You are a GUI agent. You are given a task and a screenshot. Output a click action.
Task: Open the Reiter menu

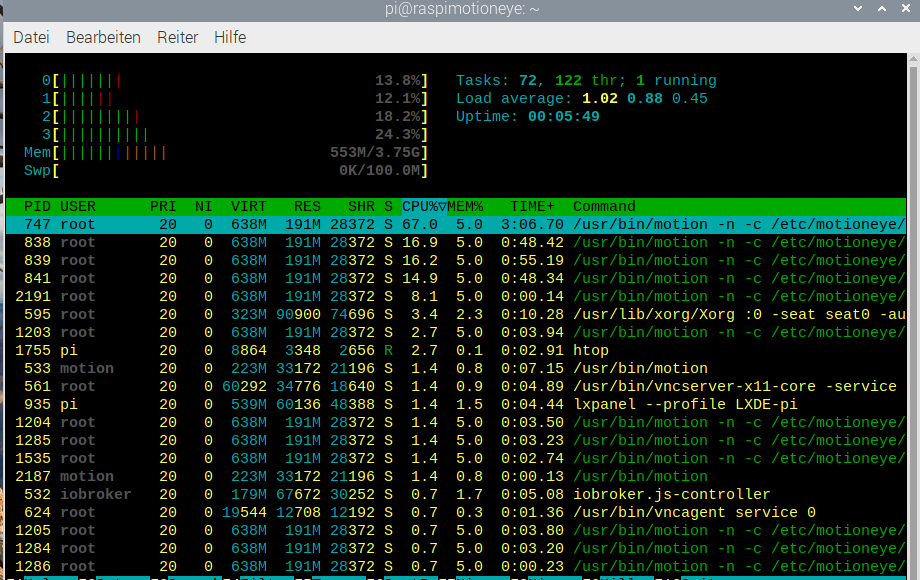[x=177, y=37]
